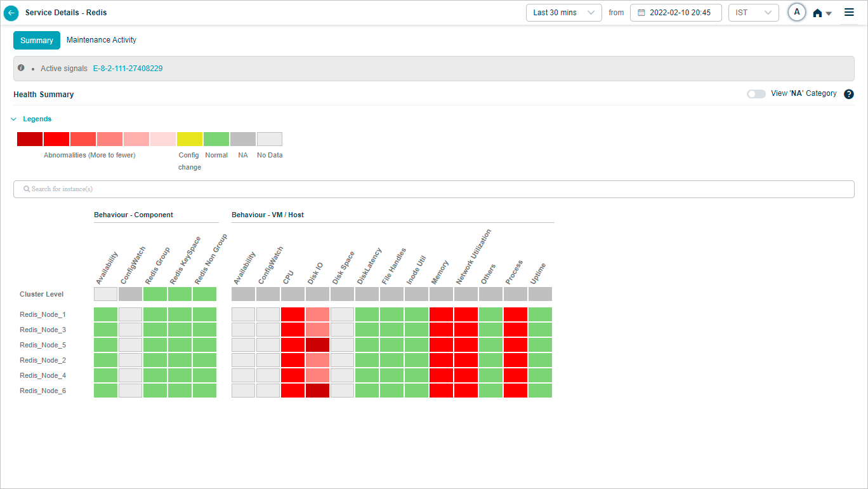Open the hamburger menu icon
The image size is (868, 489).
[x=849, y=12]
